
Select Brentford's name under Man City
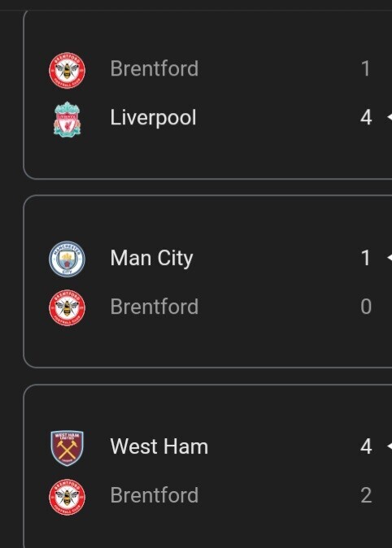click(155, 307)
